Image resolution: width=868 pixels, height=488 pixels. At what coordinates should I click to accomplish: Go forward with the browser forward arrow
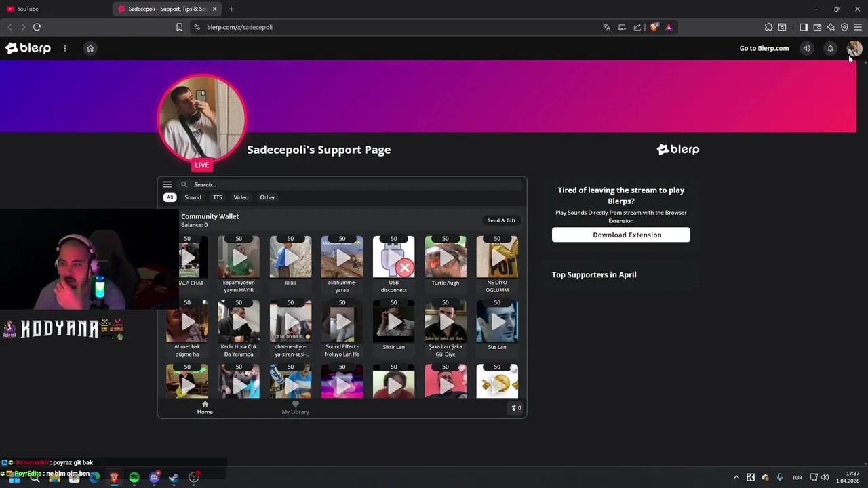coord(23,27)
